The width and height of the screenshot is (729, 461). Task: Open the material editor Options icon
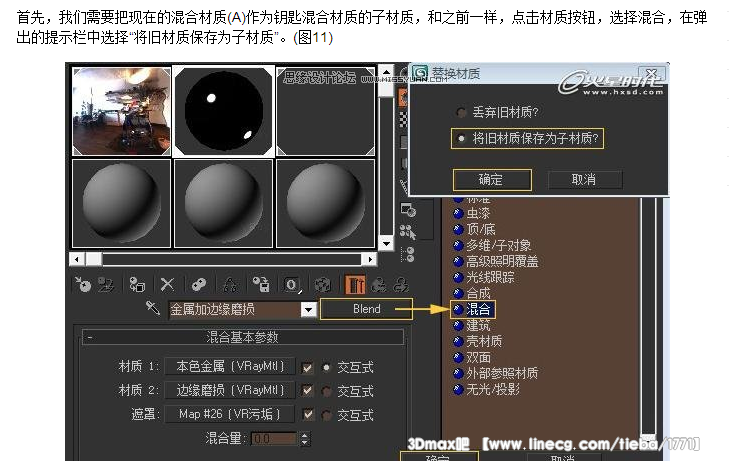click(x=408, y=210)
